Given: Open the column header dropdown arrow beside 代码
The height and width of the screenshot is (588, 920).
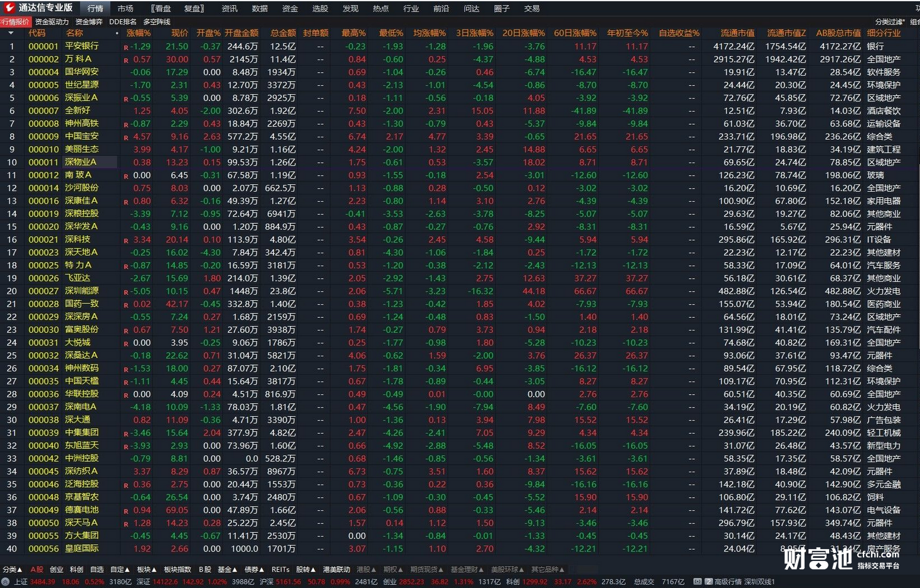Looking at the screenshot, I should click(11, 33).
